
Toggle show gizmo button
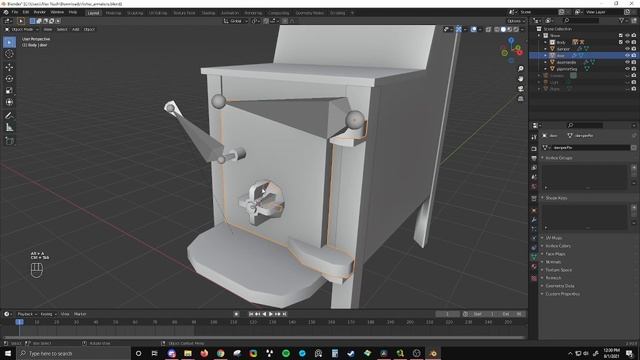(x=459, y=29)
